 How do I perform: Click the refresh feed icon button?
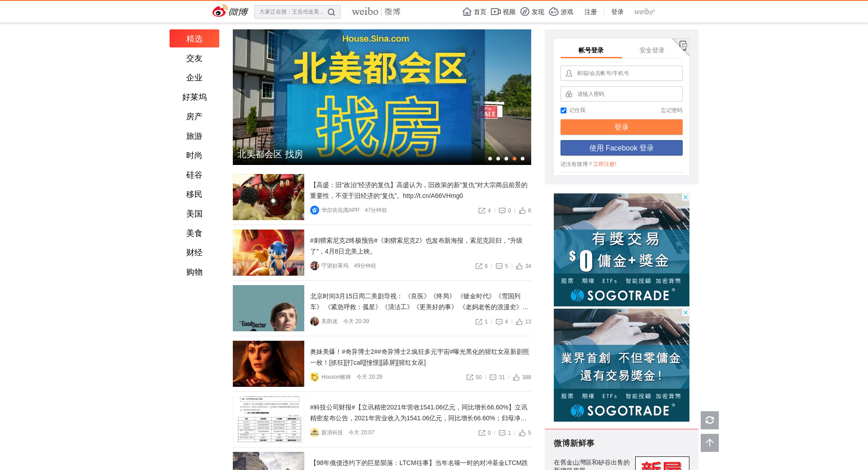click(709, 420)
